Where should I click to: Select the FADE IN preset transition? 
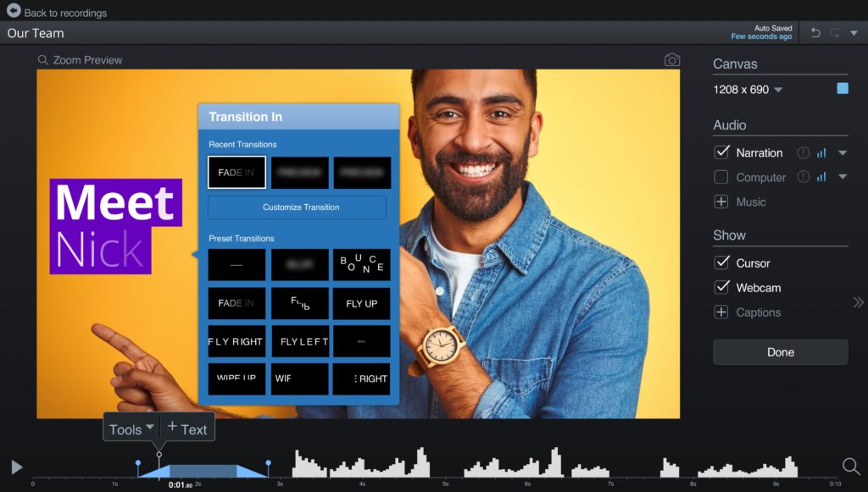(x=236, y=303)
